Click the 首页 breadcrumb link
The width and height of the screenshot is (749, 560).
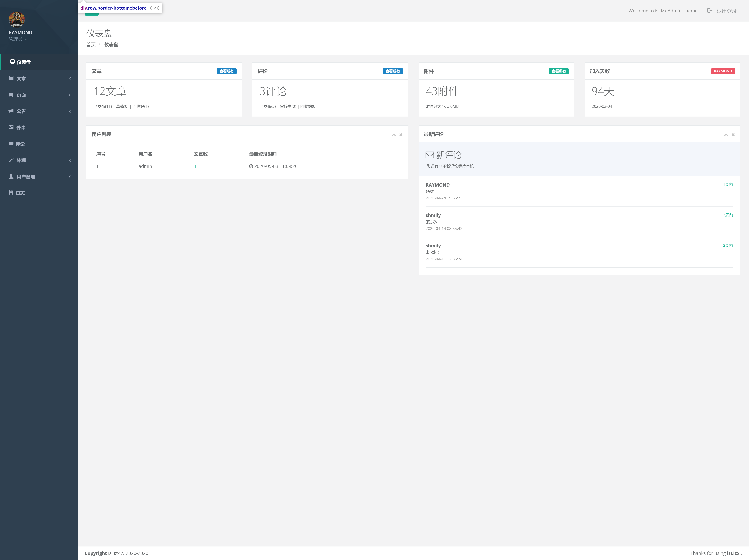pos(91,45)
